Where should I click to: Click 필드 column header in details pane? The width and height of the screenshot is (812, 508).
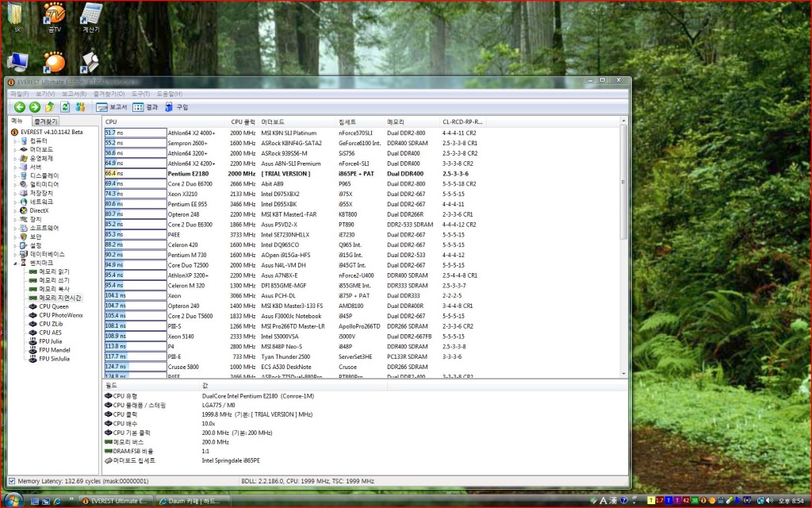[x=151, y=386]
